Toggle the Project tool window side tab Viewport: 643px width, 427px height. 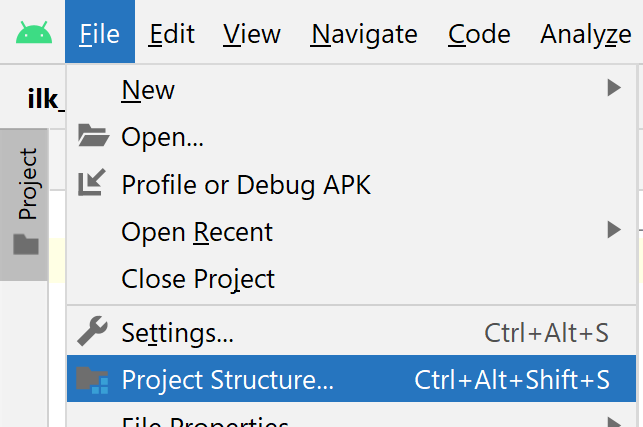[x=24, y=205]
